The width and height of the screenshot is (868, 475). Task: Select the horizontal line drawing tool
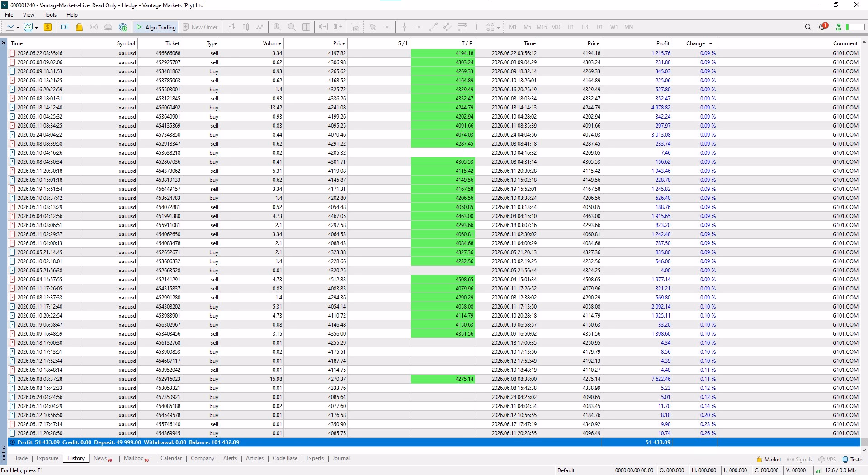click(x=419, y=27)
